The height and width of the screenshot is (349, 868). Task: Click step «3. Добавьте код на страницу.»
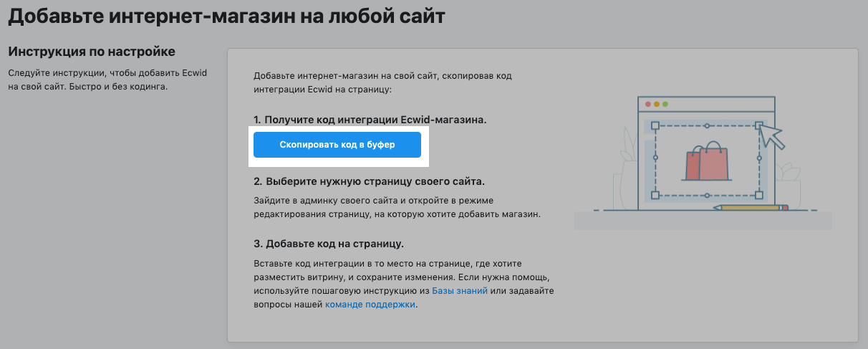329,243
